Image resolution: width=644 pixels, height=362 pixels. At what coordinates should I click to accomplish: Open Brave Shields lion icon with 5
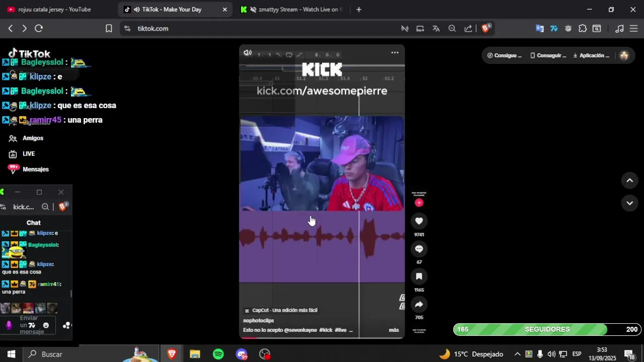pyautogui.click(x=486, y=28)
